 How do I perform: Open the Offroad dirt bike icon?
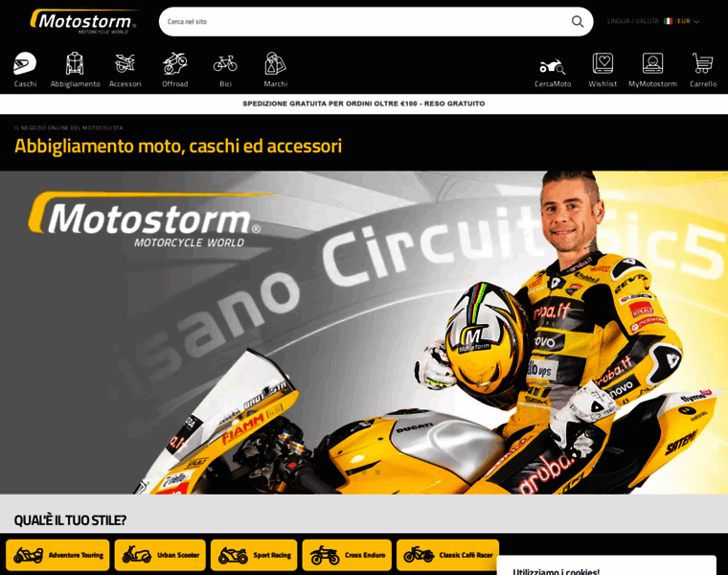coord(175,63)
